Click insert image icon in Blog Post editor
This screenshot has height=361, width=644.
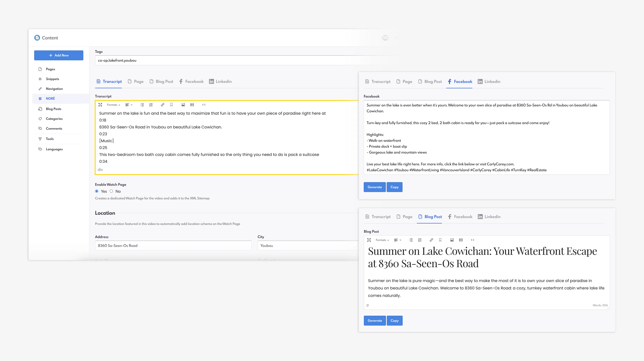tap(452, 240)
